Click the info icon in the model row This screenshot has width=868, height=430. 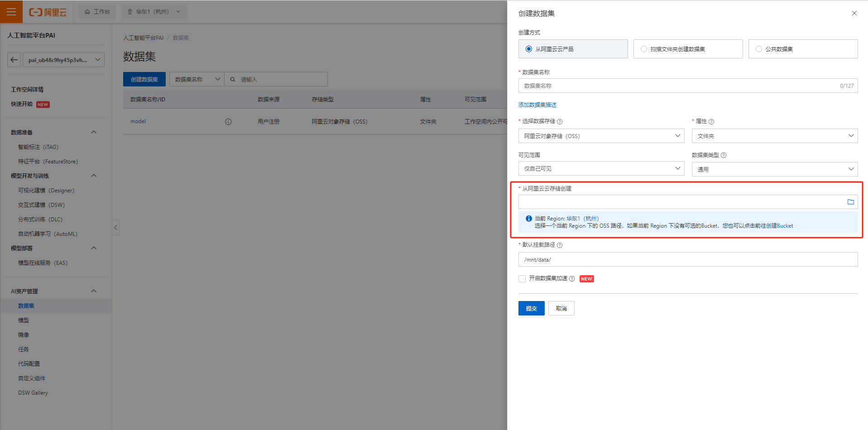point(228,122)
